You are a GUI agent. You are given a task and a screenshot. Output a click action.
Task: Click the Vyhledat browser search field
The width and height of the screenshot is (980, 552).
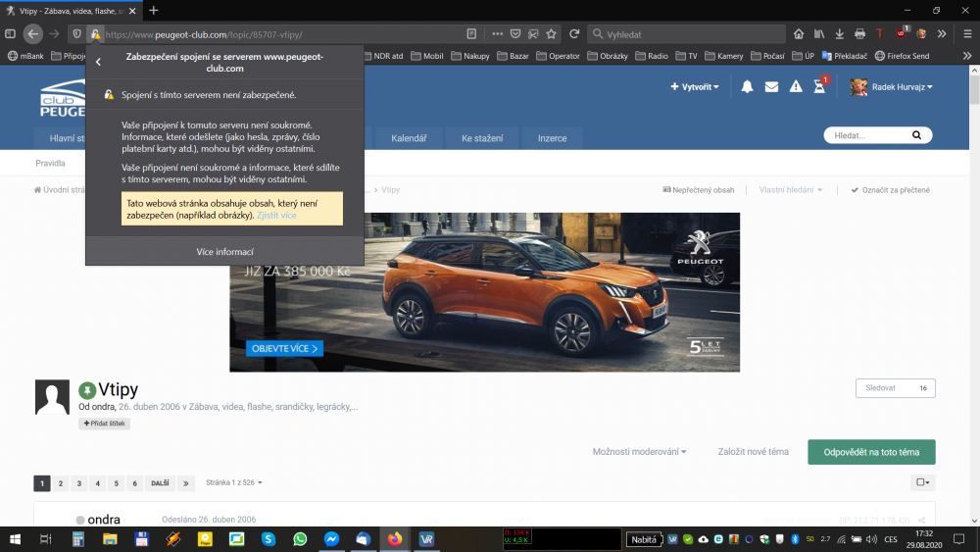(686, 34)
